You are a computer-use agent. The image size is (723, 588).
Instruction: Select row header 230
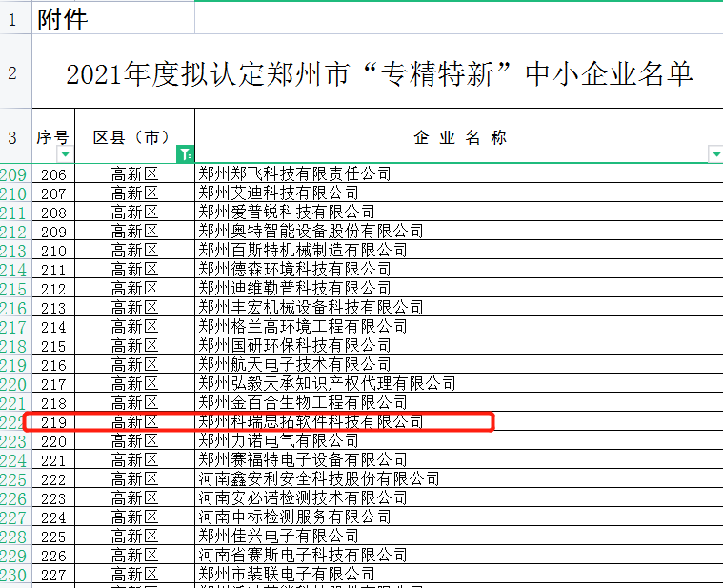click(x=14, y=575)
